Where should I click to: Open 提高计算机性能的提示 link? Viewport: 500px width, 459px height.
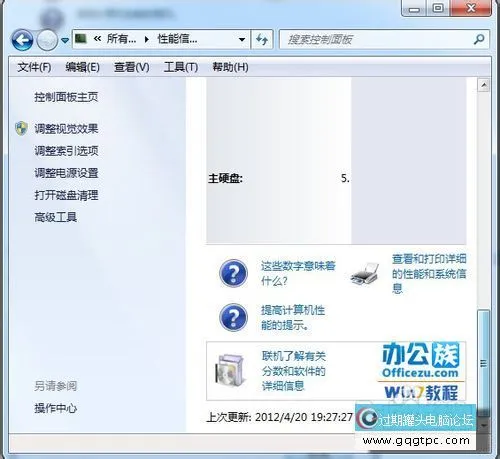[293, 317]
